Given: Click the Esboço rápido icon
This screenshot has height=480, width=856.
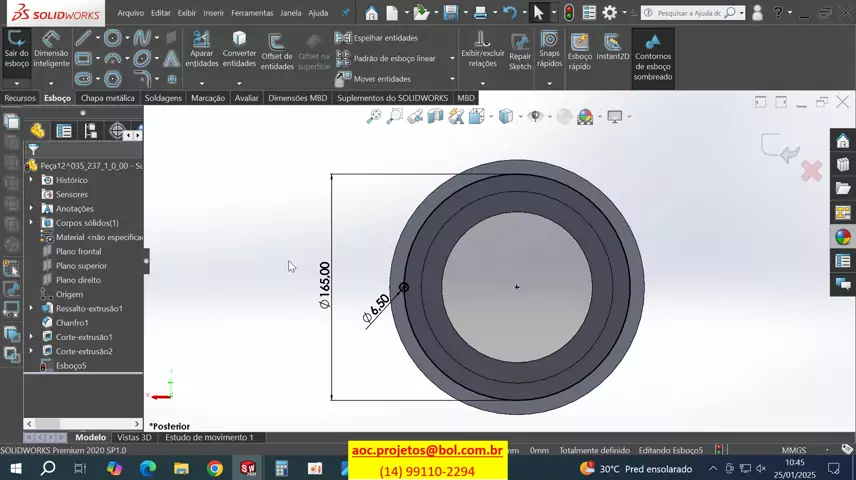Looking at the screenshot, I should [580, 44].
